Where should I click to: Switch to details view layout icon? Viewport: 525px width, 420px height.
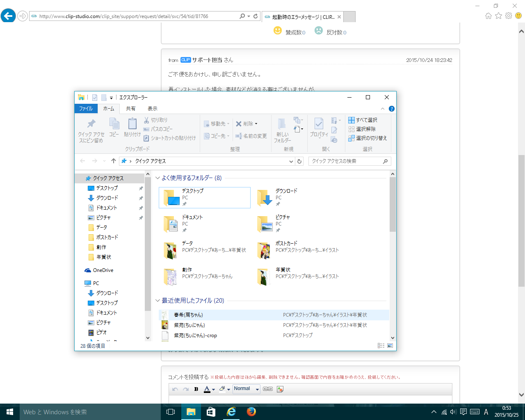(381, 346)
